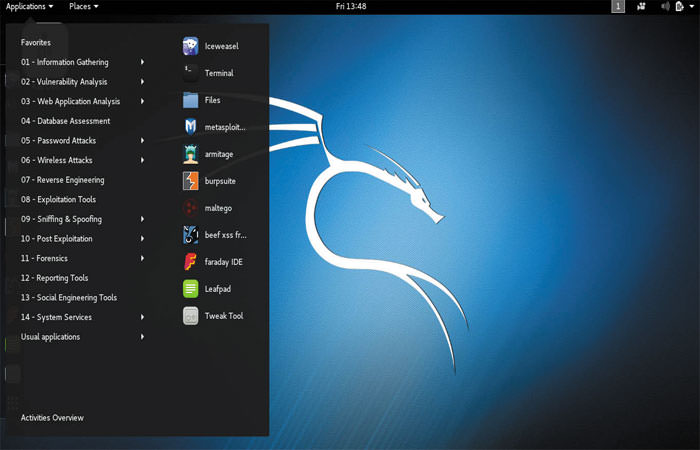The width and height of the screenshot is (700, 450).
Task: Click Activities Overview at menu bottom
Action: tap(52, 418)
